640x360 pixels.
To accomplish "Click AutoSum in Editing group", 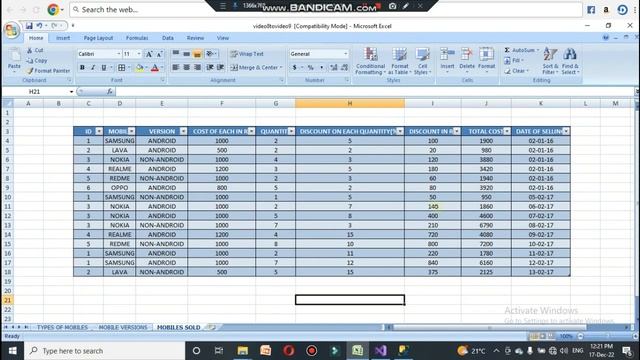I will [519, 50].
